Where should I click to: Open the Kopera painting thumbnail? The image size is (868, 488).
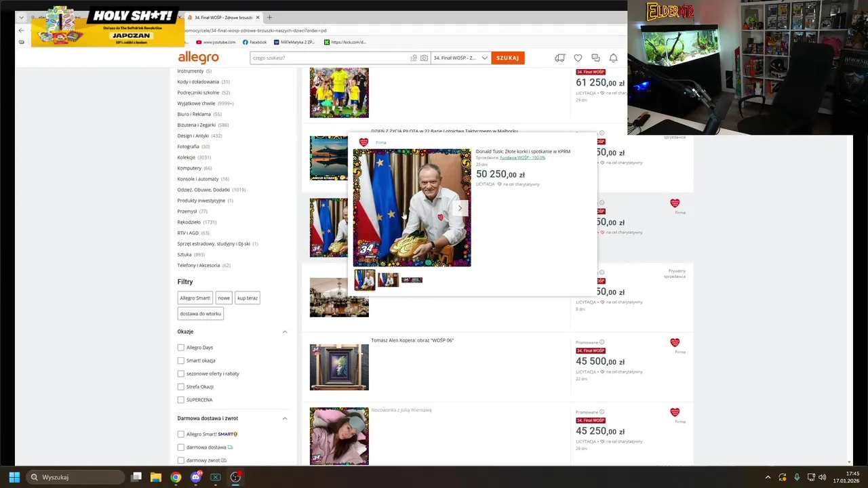tap(339, 367)
